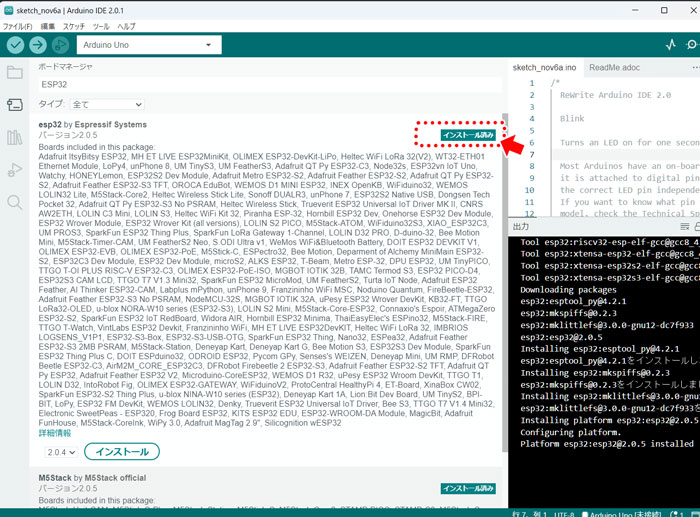Click the esp32 インストール button

coord(122,451)
